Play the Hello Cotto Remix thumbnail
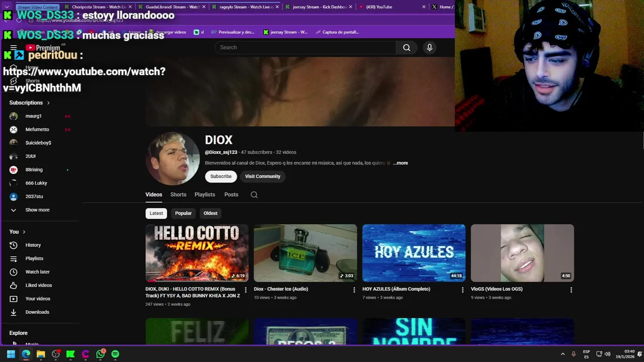Image resolution: width=644 pixels, height=362 pixels. tap(197, 253)
